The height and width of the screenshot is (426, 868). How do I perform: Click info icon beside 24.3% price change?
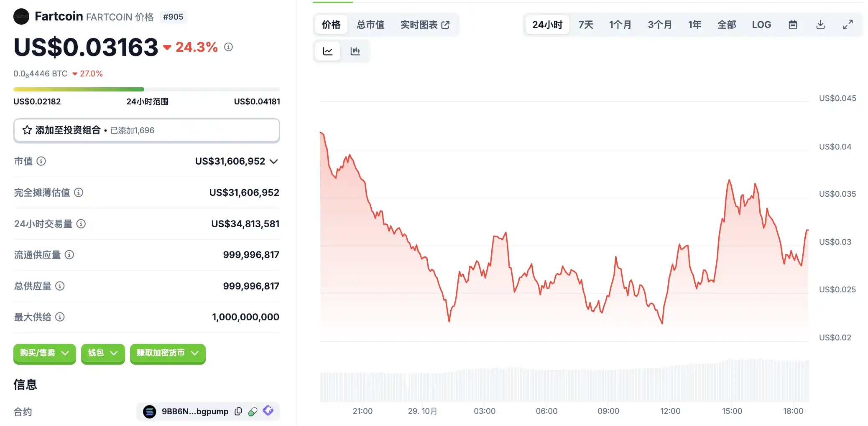coord(228,47)
